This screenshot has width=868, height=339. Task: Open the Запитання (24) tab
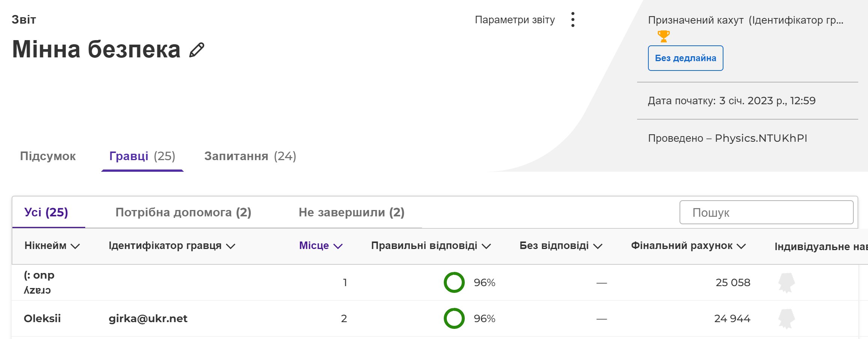click(250, 156)
